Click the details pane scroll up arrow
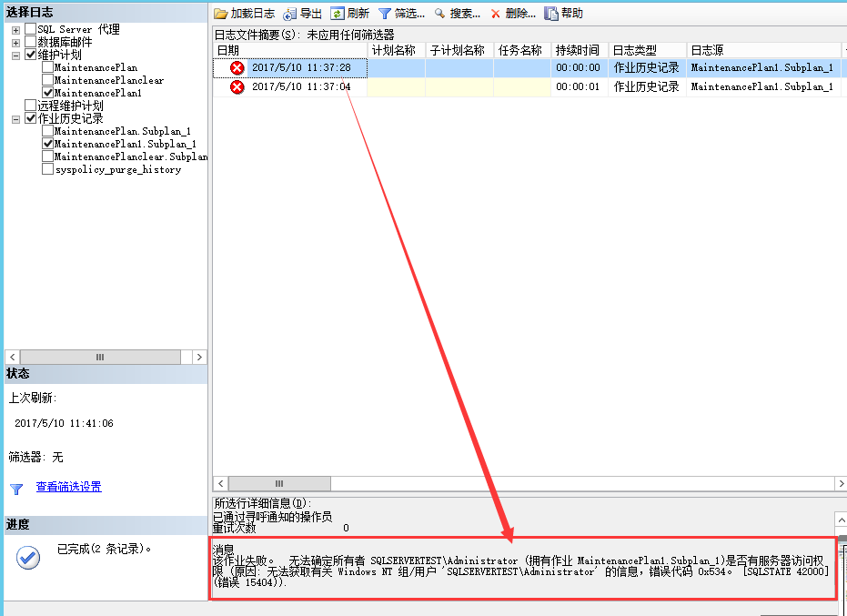847x616 pixels. 841,520
